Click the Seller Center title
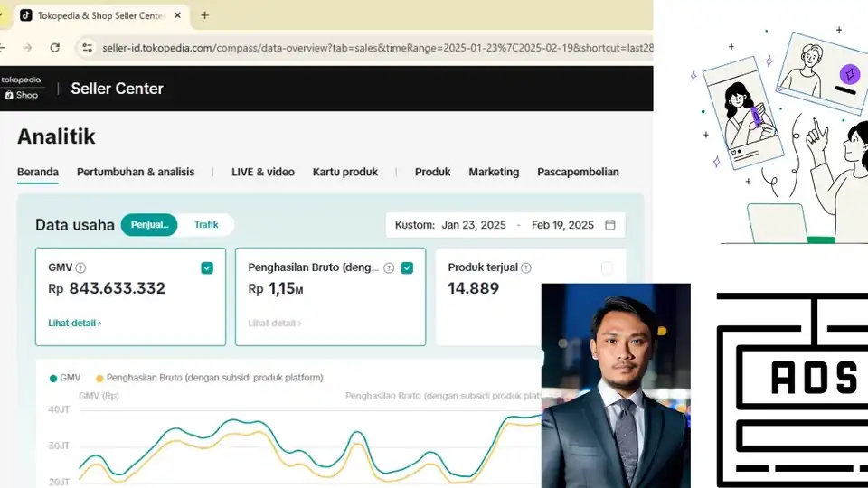This screenshot has height=488, width=868. (x=117, y=89)
